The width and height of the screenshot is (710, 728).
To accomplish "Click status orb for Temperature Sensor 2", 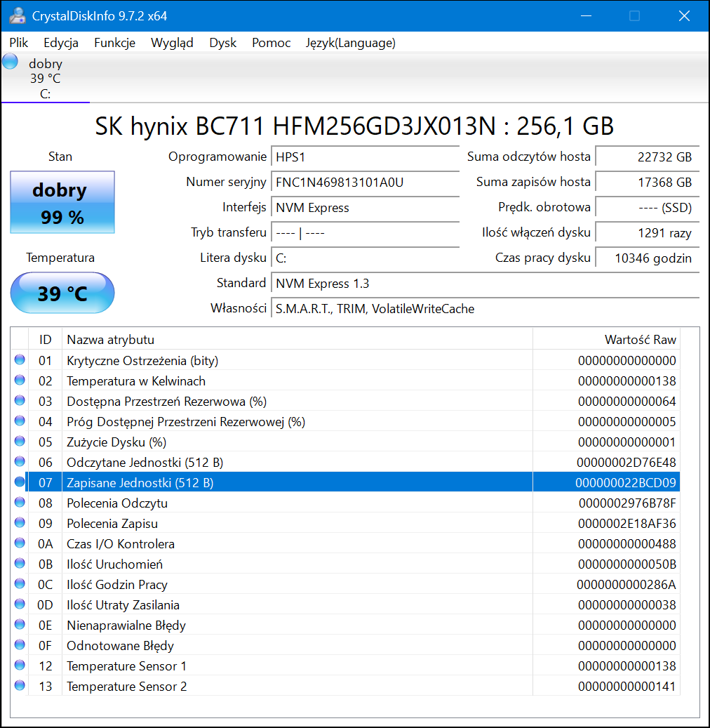I will 20,686.
